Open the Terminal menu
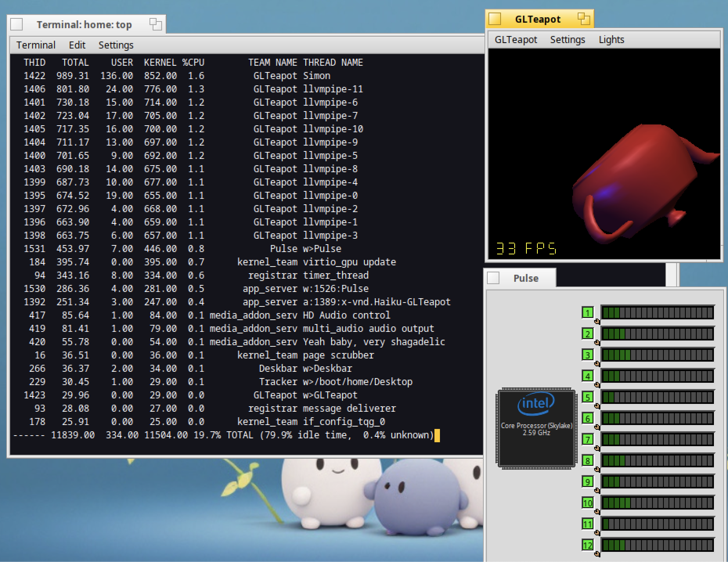The height and width of the screenshot is (562, 728). click(x=36, y=45)
